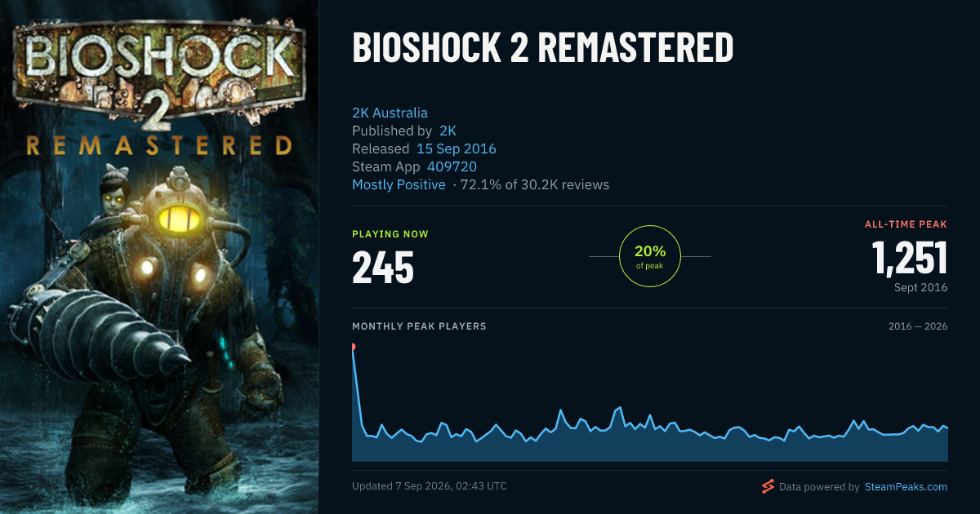Click the 245 playing now count
The width and height of the screenshot is (980, 514).
[x=383, y=267]
